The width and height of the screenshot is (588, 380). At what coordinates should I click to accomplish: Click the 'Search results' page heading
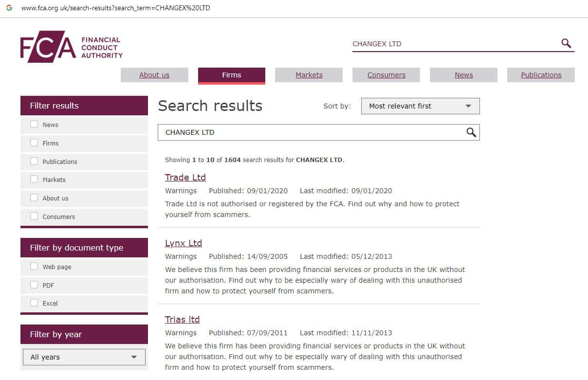pos(210,106)
